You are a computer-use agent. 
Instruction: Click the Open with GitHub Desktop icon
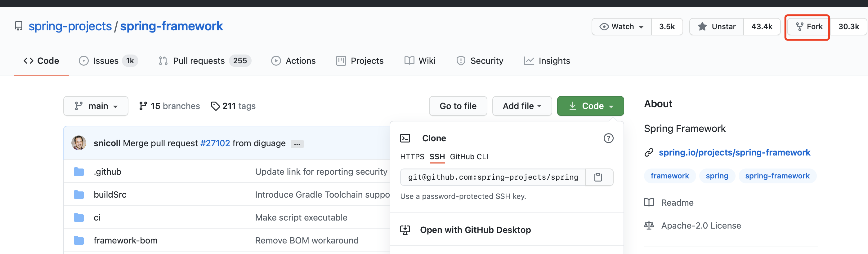[405, 230]
